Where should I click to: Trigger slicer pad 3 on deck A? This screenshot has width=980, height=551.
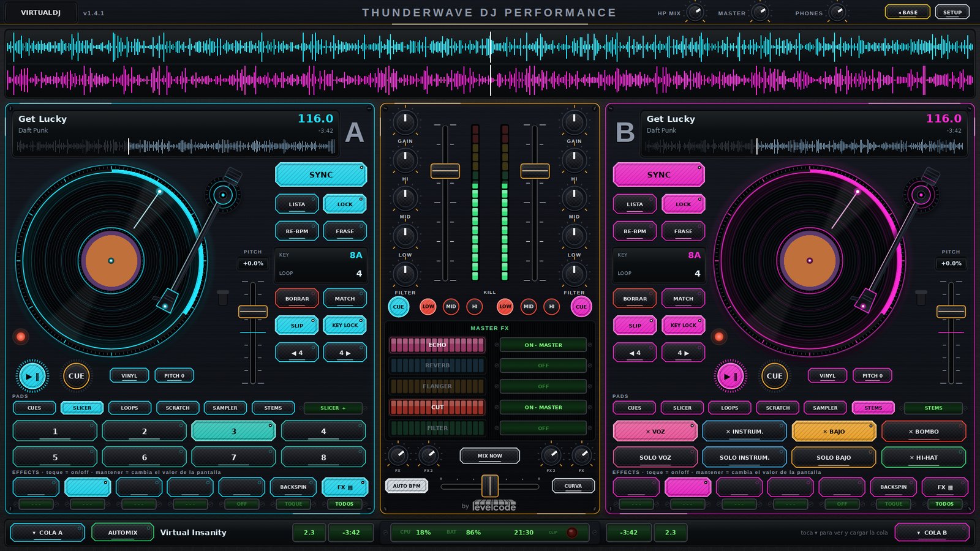click(233, 432)
